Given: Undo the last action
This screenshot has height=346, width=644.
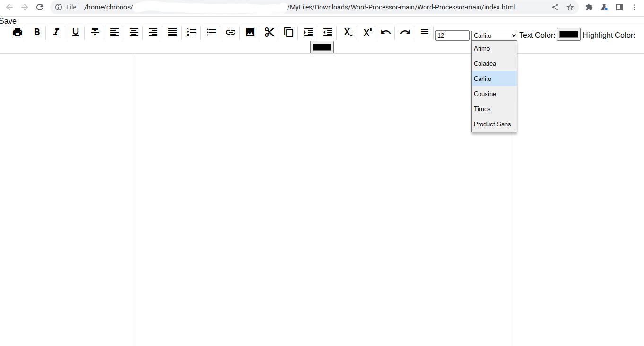Looking at the screenshot, I should click(386, 32).
